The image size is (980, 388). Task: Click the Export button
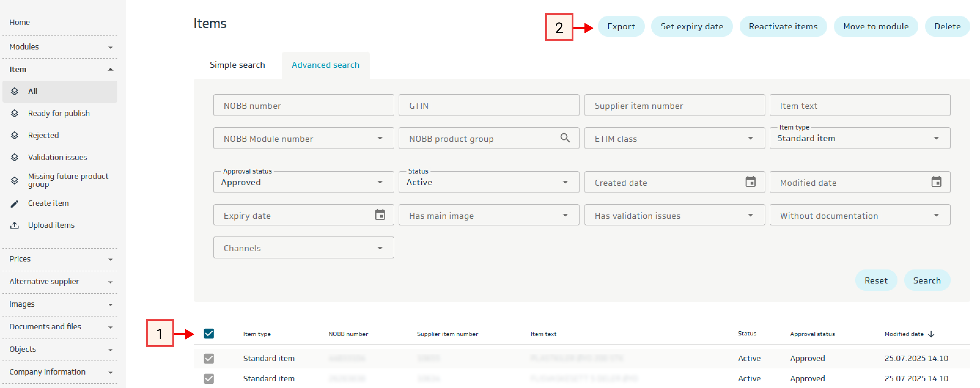(621, 27)
